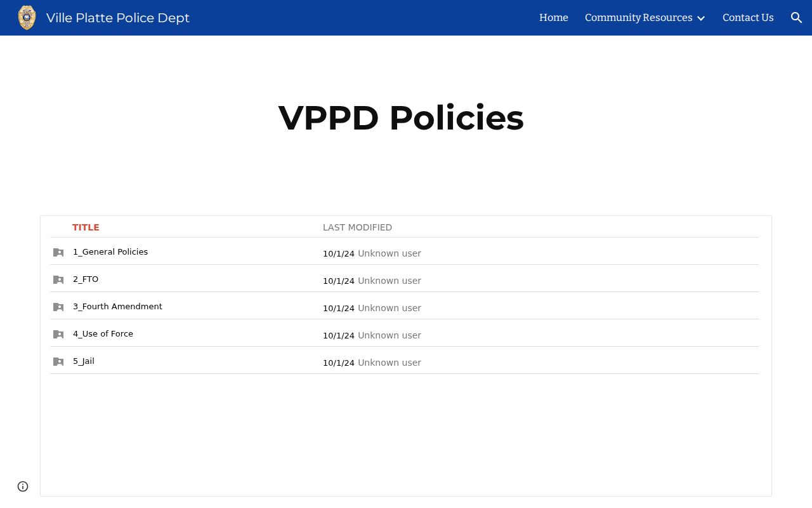Sort by LAST MODIFIED column header
The image size is (812, 508).
pos(357,227)
